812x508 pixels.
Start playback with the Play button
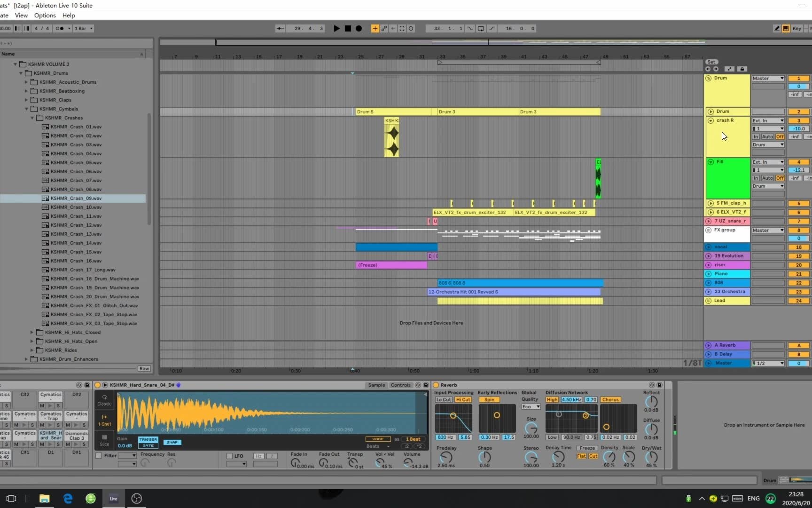[336, 28]
